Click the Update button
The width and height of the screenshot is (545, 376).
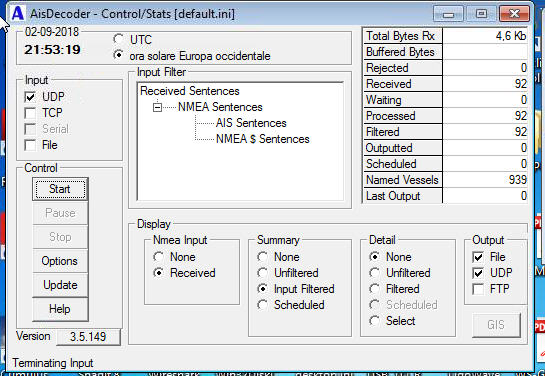tap(60, 285)
